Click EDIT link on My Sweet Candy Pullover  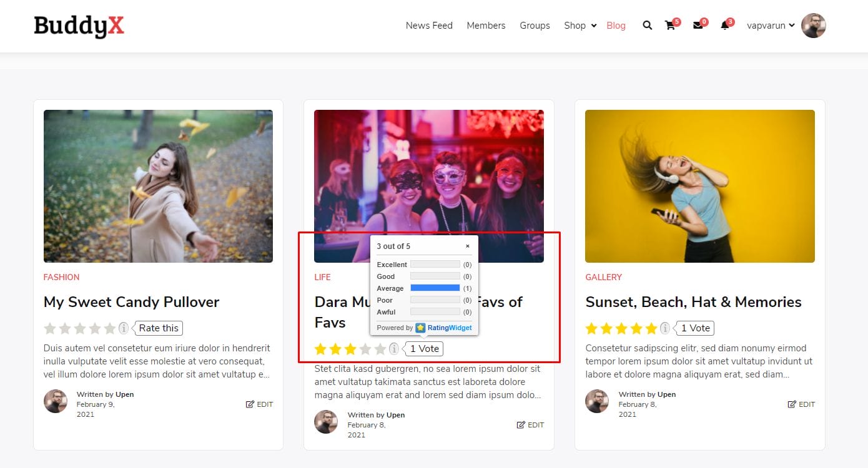click(x=260, y=404)
